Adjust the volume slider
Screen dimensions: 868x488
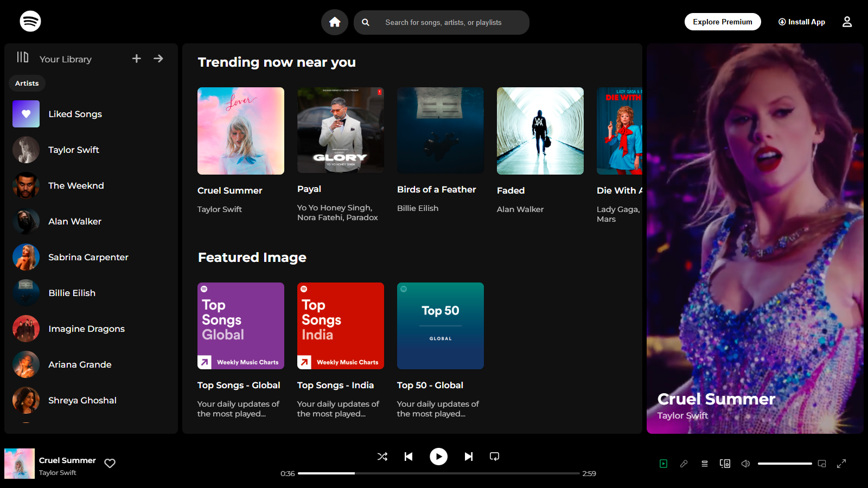tap(784, 464)
